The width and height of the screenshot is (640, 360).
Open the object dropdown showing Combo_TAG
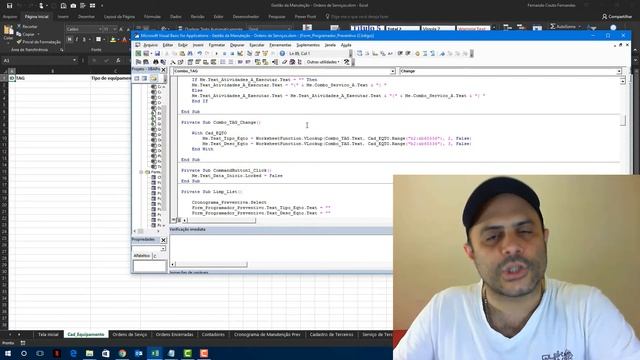click(x=393, y=71)
